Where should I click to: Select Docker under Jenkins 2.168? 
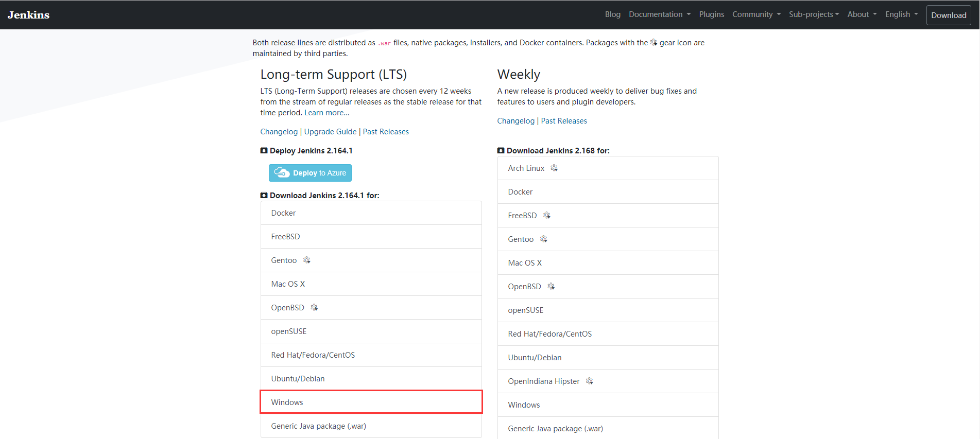(608, 192)
